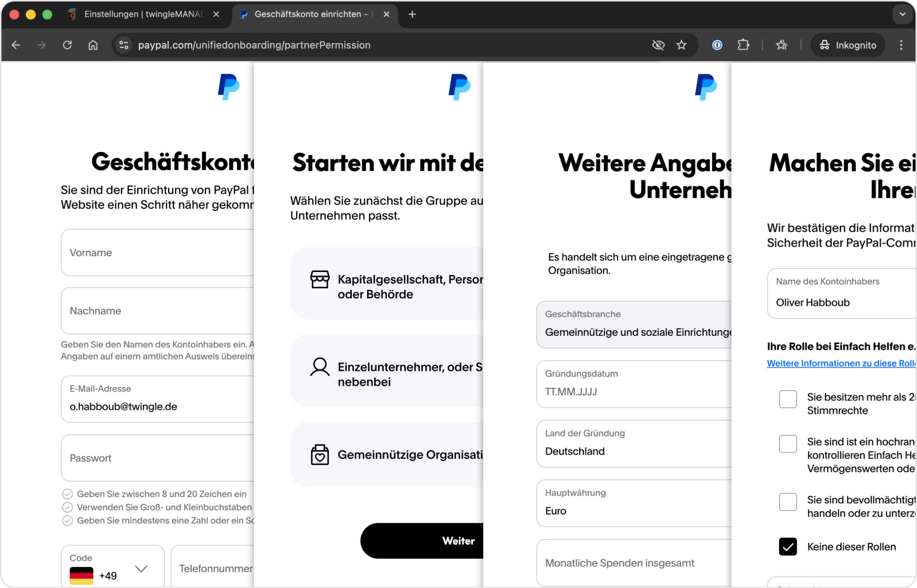Open a new browser tab
The height and width of the screenshot is (588, 917).
(412, 15)
